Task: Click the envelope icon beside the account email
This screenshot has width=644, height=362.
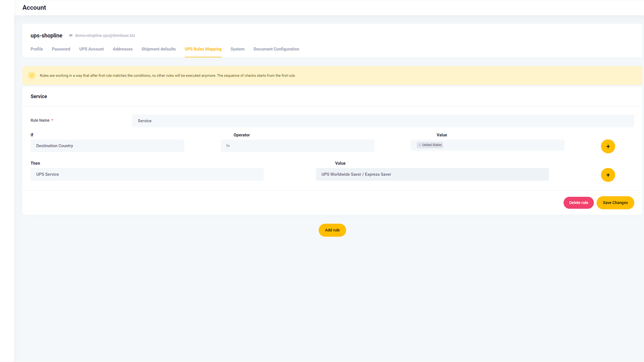Action: coord(71,36)
